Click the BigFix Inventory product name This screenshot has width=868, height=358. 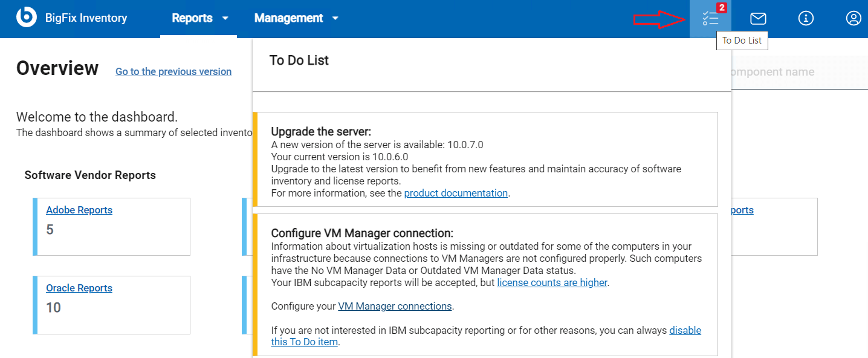86,18
